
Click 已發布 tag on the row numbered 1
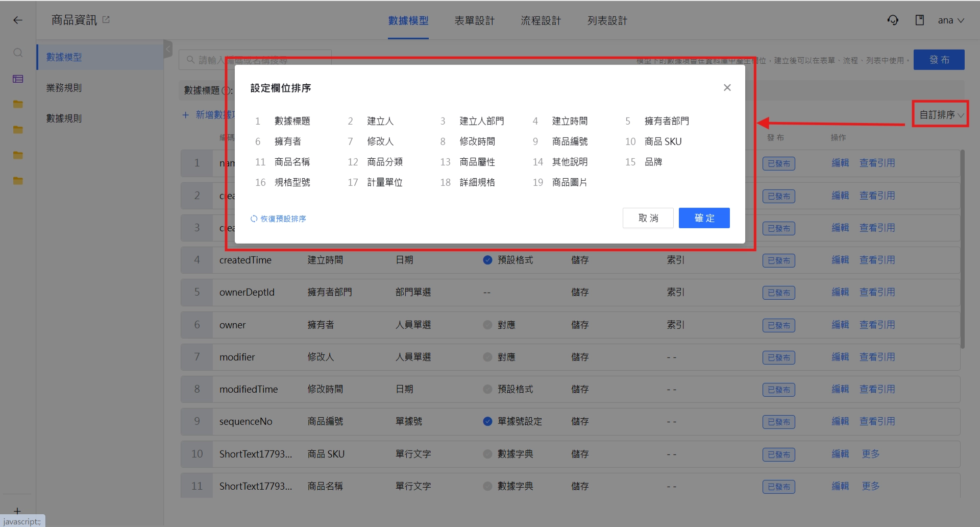[779, 163]
